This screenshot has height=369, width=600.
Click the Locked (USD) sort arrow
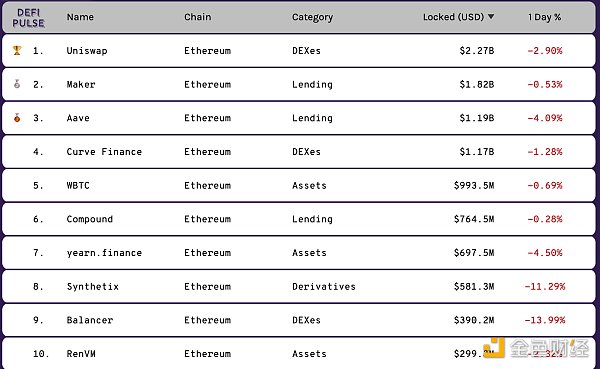click(x=491, y=17)
